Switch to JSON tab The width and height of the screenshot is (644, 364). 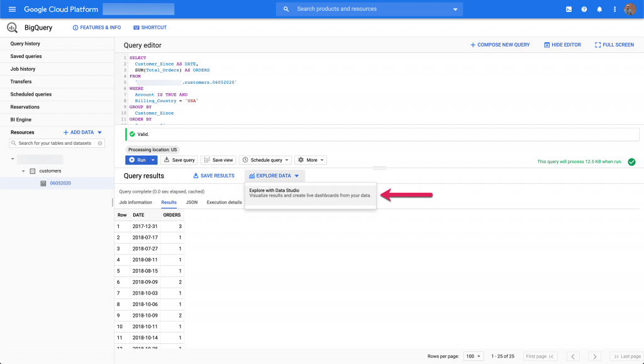coord(191,202)
